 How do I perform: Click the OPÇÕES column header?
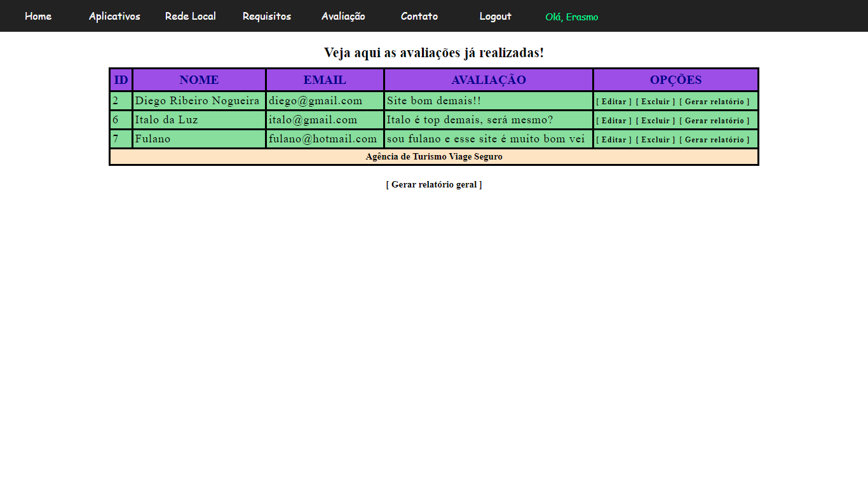[x=675, y=79]
